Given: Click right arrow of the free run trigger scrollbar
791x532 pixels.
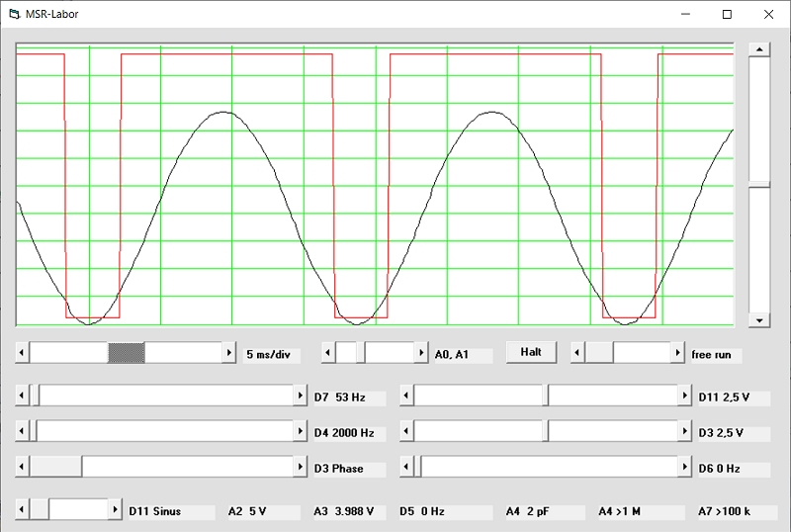Looking at the screenshot, I should pos(677,353).
